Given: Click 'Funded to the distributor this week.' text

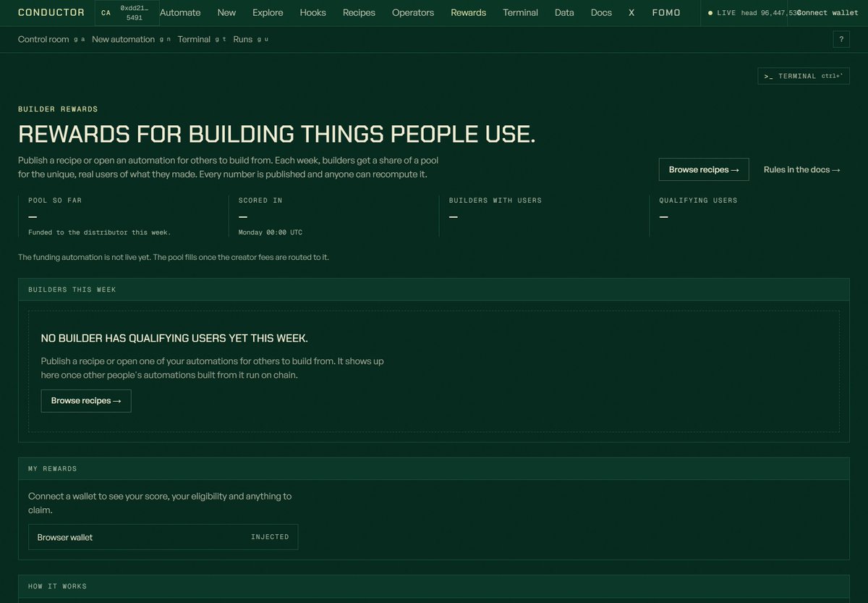Looking at the screenshot, I should (x=100, y=232).
